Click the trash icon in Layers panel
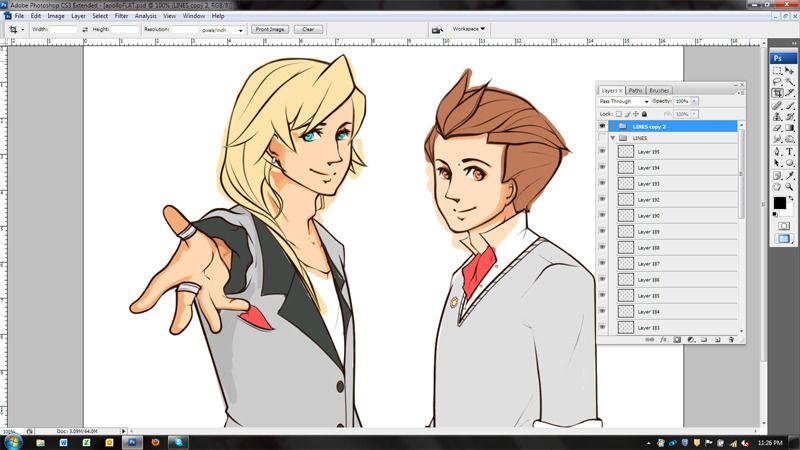Viewport: 800px width, 450px height. tap(731, 339)
